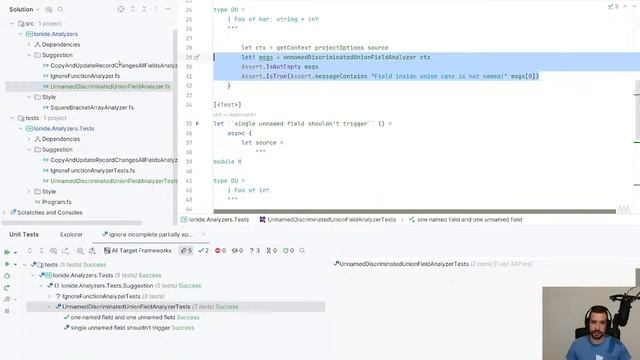Click run gutter icon on line 35
The image size is (640, 360).
coord(198,123)
